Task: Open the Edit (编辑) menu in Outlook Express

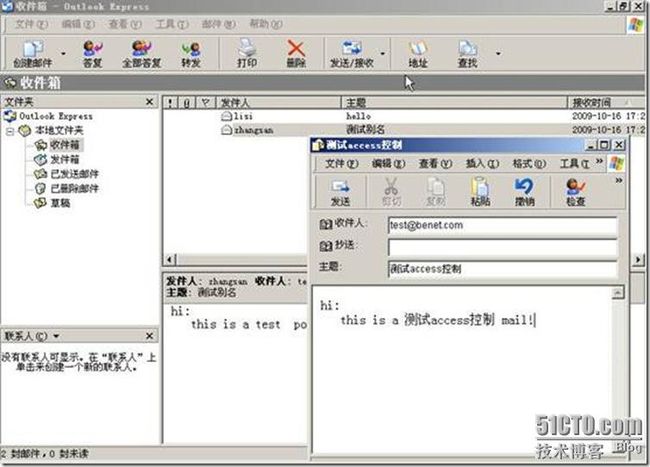Action: pos(78,24)
